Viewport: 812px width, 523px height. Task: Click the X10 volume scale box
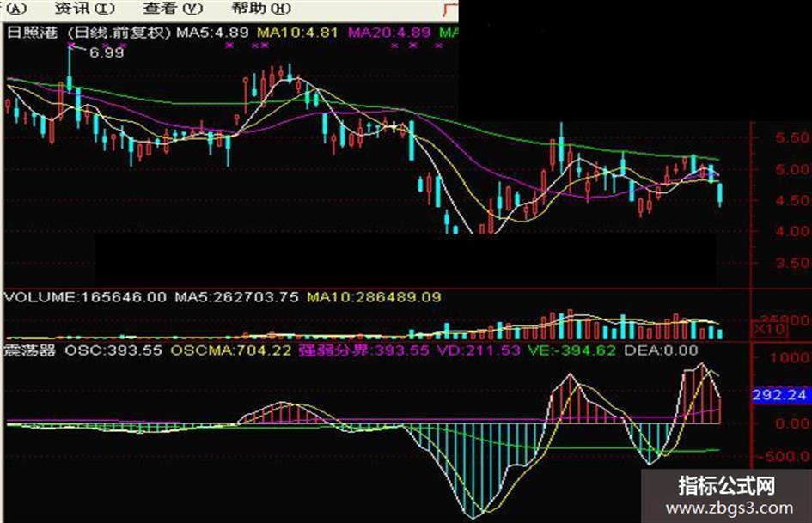[770, 329]
